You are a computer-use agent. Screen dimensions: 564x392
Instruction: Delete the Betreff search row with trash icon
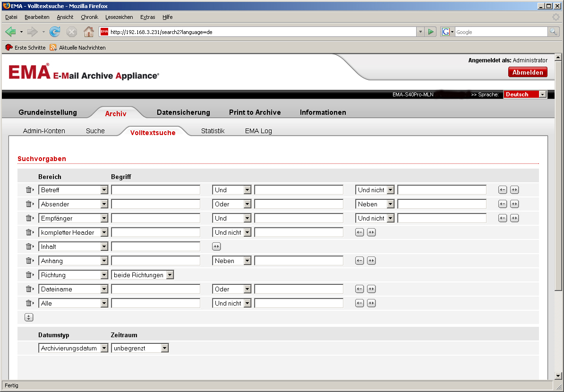point(29,190)
